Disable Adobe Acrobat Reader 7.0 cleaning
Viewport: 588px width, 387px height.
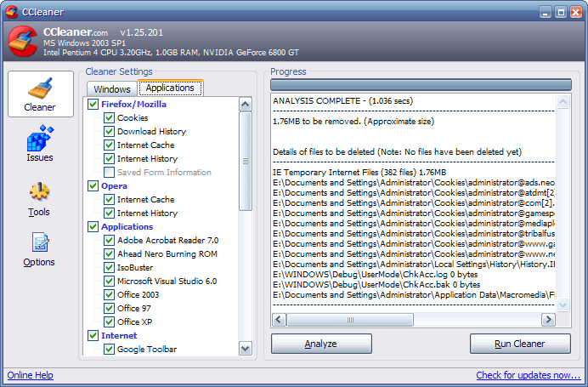(109, 241)
